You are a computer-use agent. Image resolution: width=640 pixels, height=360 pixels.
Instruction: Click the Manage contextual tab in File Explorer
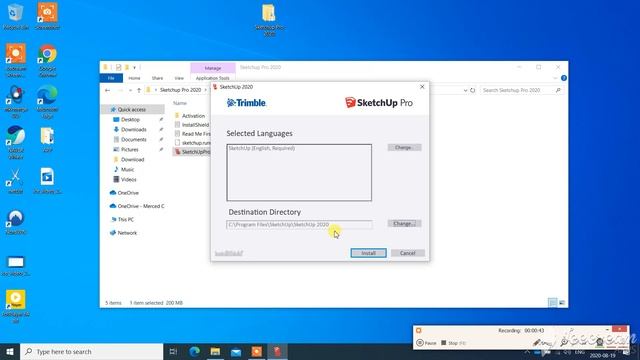click(x=213, y=68)
